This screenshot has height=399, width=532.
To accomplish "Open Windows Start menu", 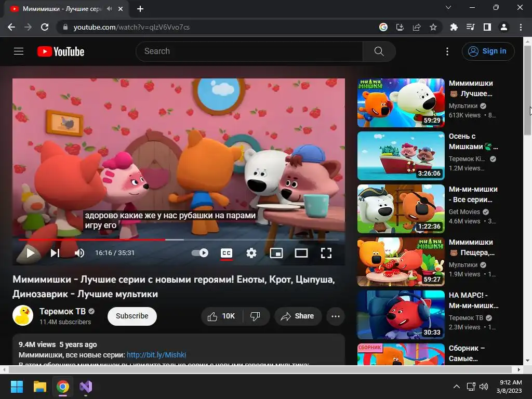I will point(17,387).
